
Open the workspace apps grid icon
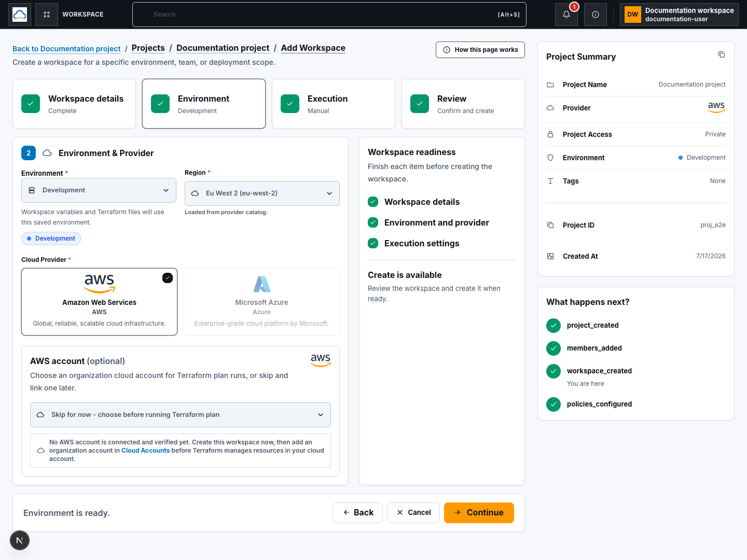click(x=47, y=15)
